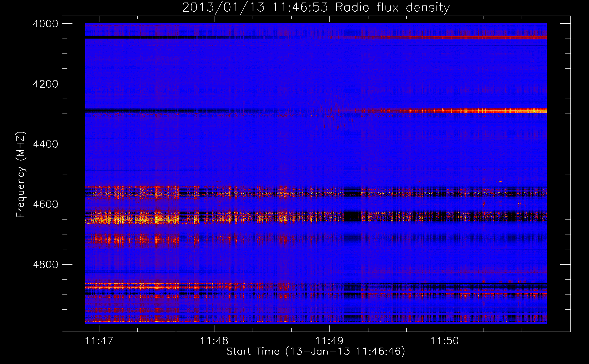This screenshot has width=589, height=364.
Task: Click the 11:49 time axis label
Action: 329,341
